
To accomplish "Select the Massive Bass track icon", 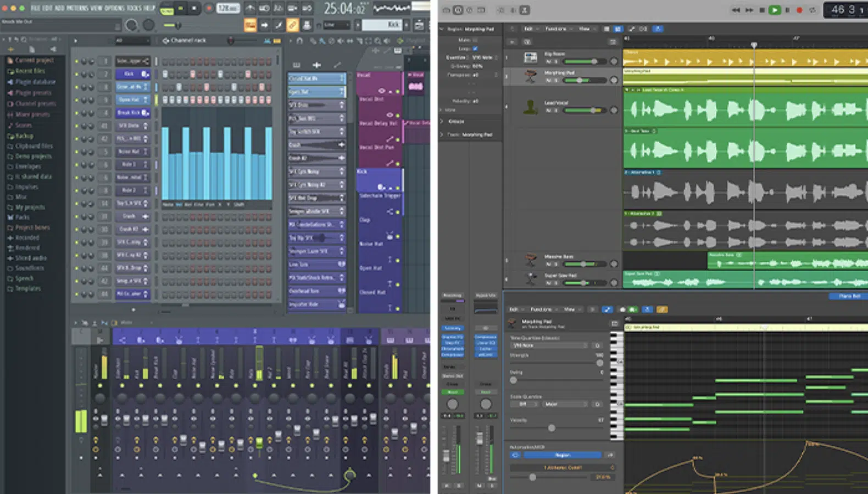I will (x=530, y=260).
